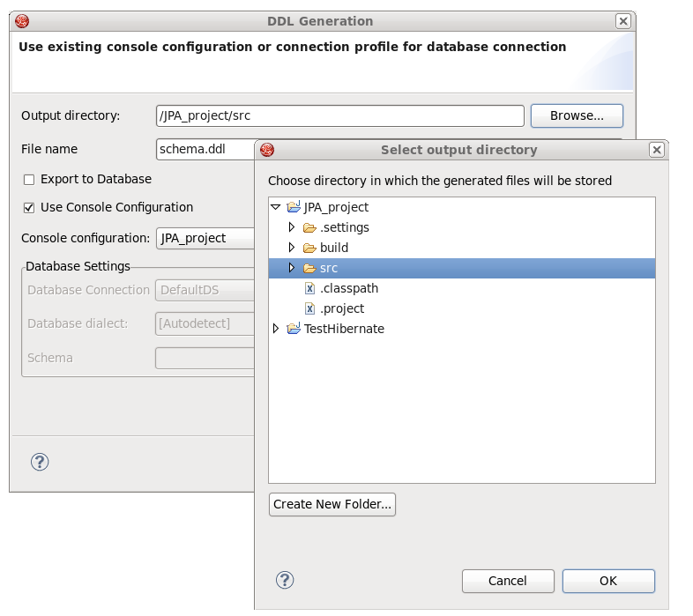Click the help icon in Select output directory dialog
This screenshot has width=693, height=616.
point(285,579)
